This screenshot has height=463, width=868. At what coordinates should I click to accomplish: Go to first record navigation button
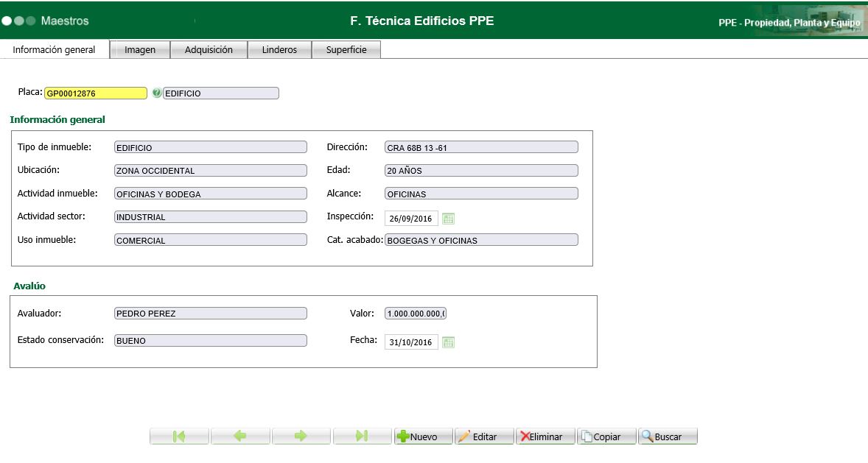coord(179,436)
